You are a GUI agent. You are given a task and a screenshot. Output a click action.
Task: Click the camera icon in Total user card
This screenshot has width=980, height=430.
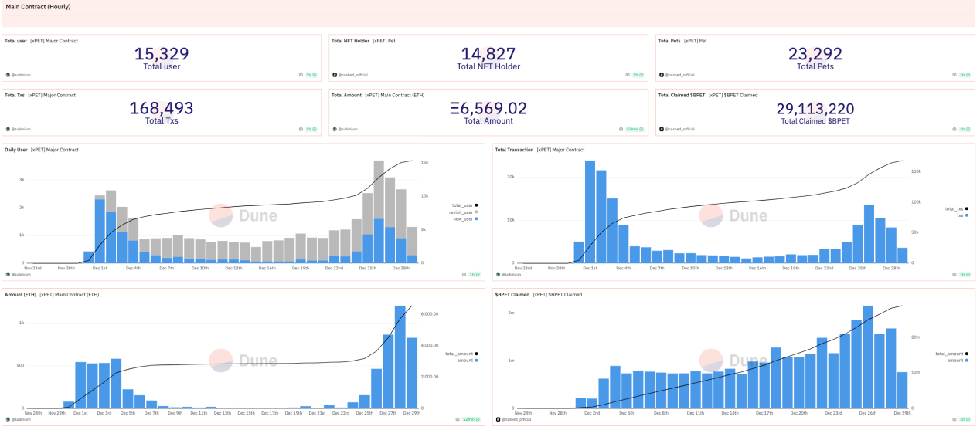pos(301,75)
